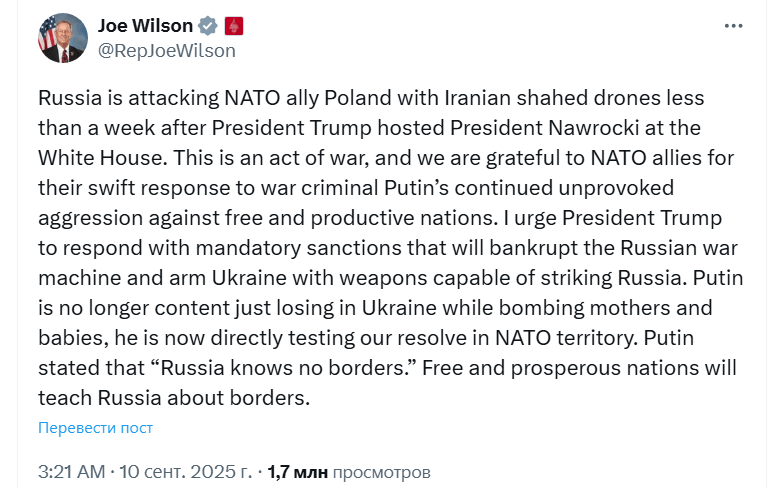This screenshot has height=488, width=782.
Task: Open the '1,7 млн' views count
Action: pyautogui.click(x=297, y=472)
